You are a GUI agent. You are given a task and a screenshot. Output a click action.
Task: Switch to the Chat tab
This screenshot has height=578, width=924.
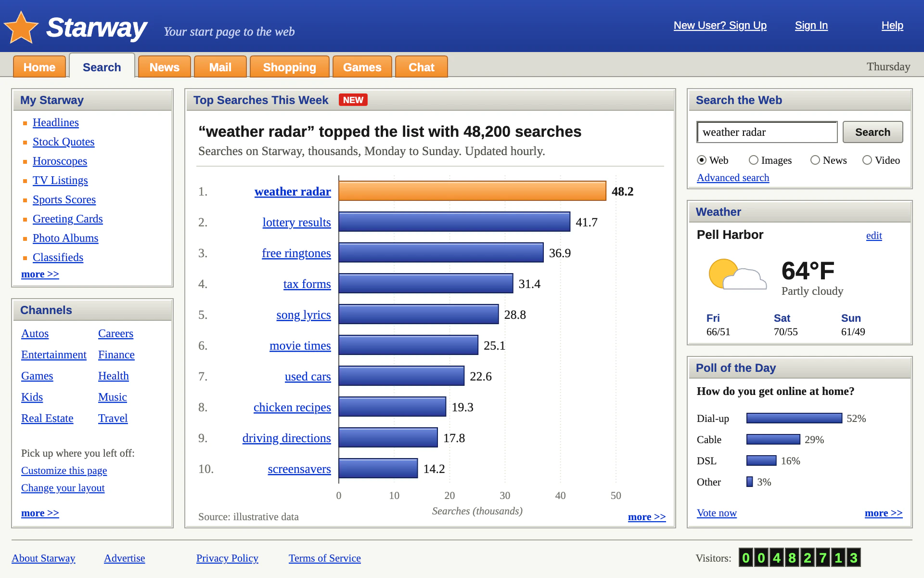tap(422, 67)
